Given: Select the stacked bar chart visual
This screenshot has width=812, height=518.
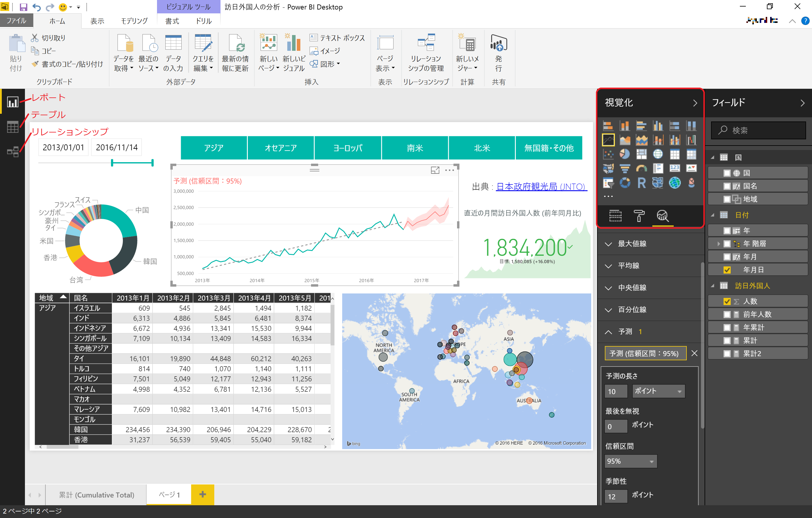Looking at the screenshot, I should [608, 126].
